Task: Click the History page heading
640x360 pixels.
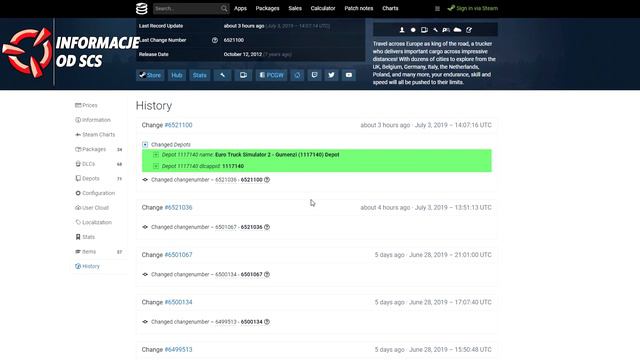Action: pyautogui.click(x=154, y=106)
